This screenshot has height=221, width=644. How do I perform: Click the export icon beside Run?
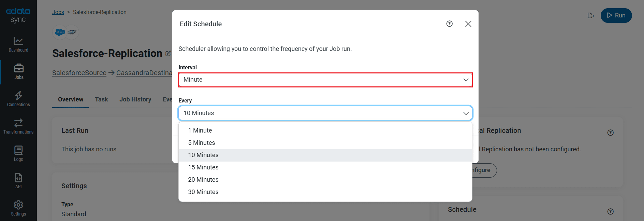click(x=591, y=16)
